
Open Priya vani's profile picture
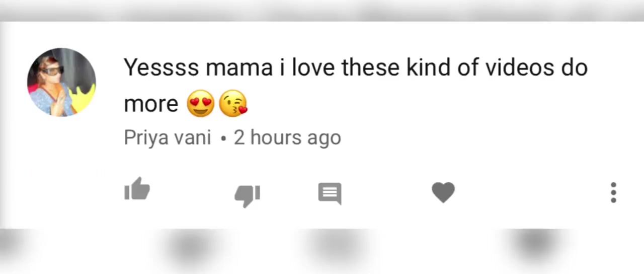[61, 82]
